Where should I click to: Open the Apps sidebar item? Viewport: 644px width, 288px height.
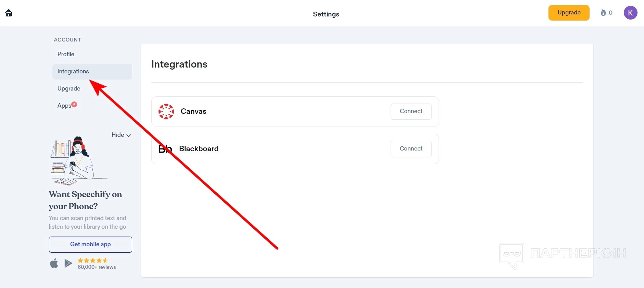coord(64,106)
